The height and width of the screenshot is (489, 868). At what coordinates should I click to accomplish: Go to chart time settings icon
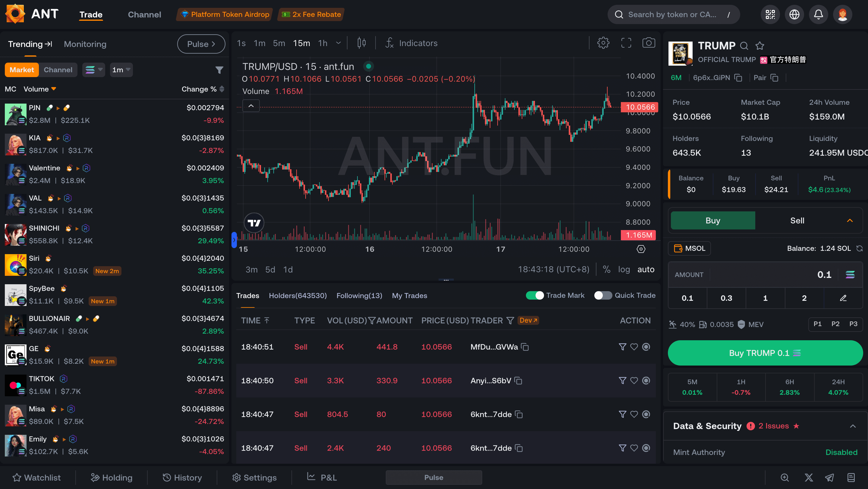click(641, 249)
